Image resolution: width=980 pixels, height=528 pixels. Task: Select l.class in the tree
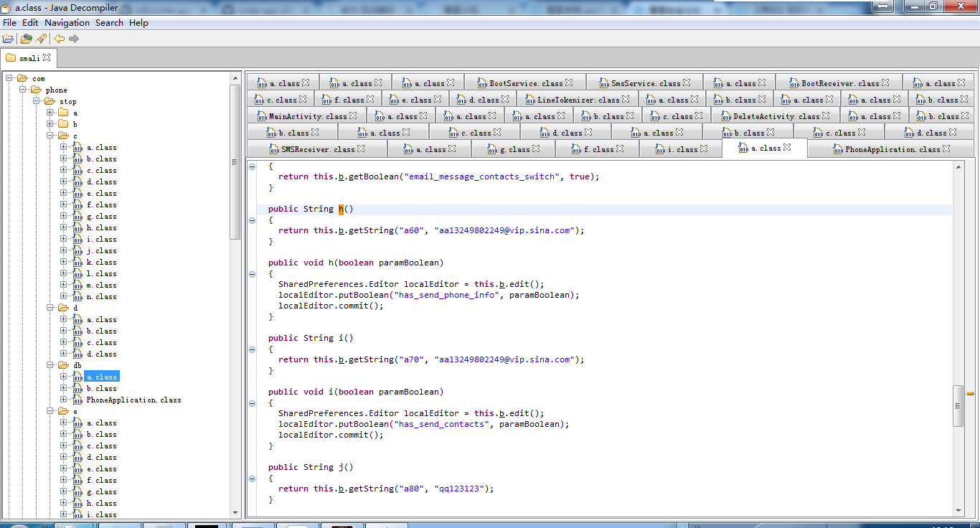[101, 273]
